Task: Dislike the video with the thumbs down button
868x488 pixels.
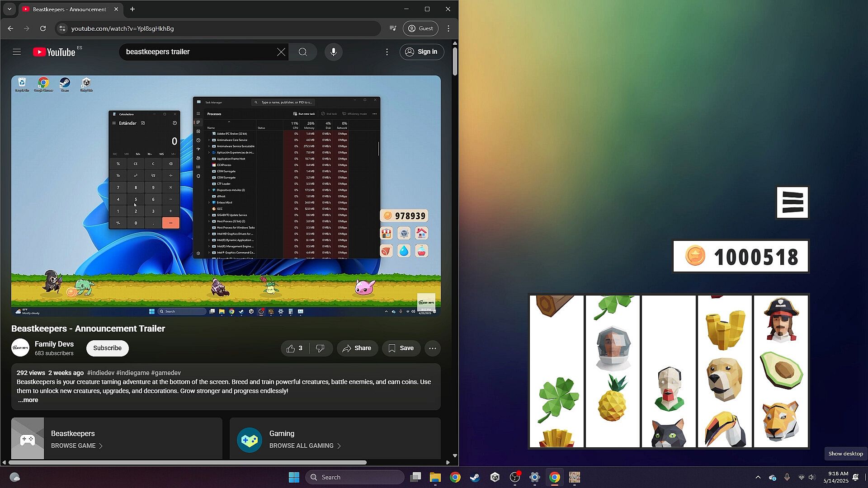Action: (321, 348)
